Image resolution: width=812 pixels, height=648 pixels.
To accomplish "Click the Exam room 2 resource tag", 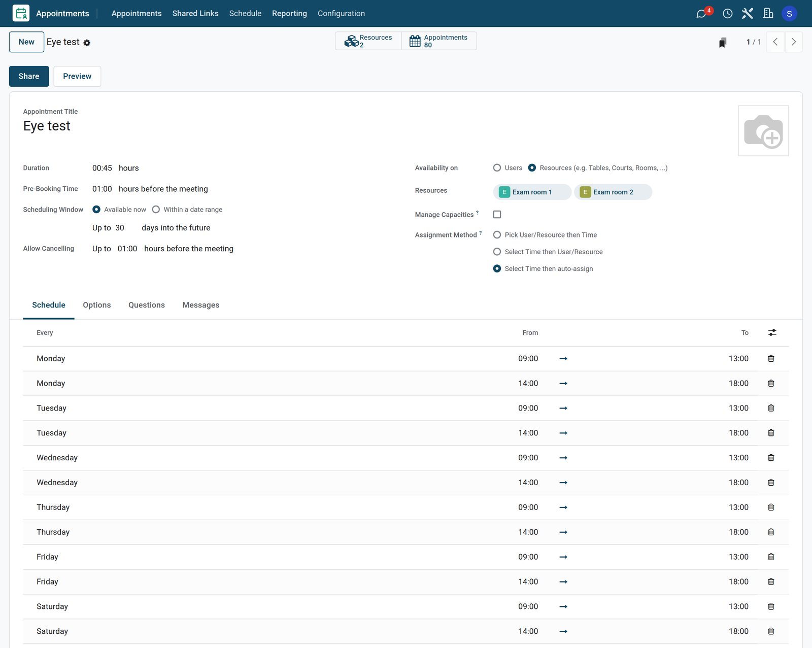I will click(x=613, y=192).
